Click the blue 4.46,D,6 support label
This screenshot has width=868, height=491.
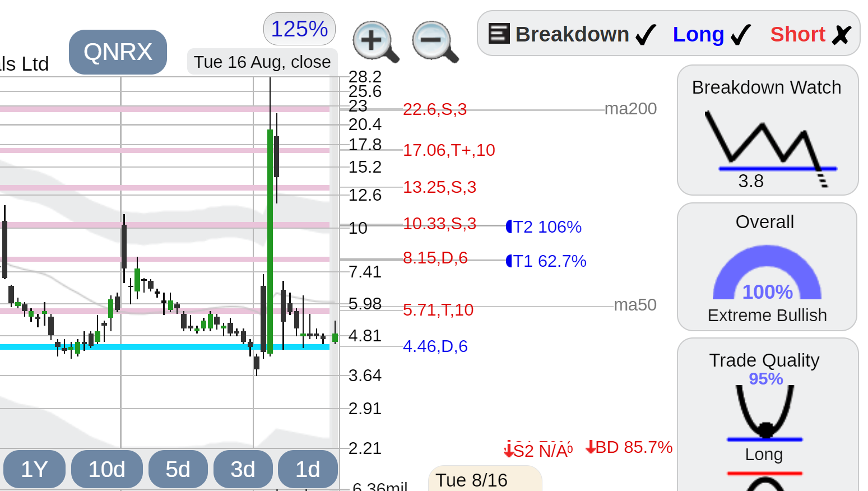coord(435,346)
